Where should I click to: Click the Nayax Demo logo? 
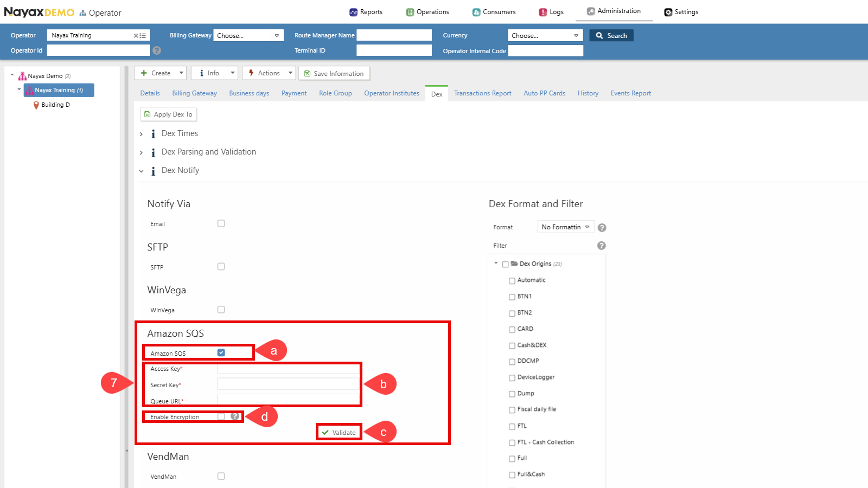(x=39, y=12)
